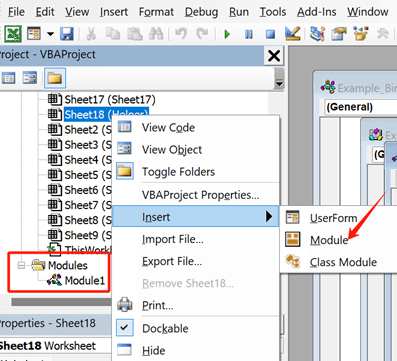This screenshot has height=361, width=397.
Task: Open VBAProject Properties... from context menu
Action: pyautogui.click(x=196, y=195)
